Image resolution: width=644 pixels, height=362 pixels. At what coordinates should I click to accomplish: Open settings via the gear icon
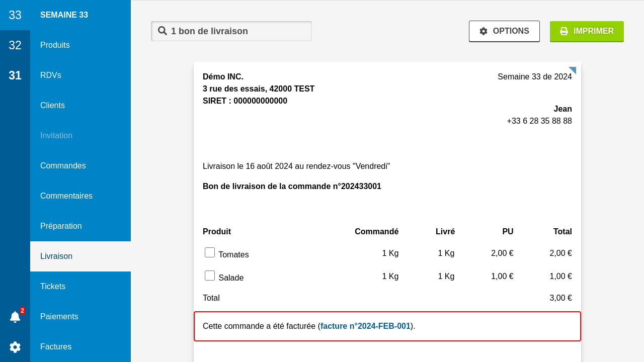click(15, 347)
